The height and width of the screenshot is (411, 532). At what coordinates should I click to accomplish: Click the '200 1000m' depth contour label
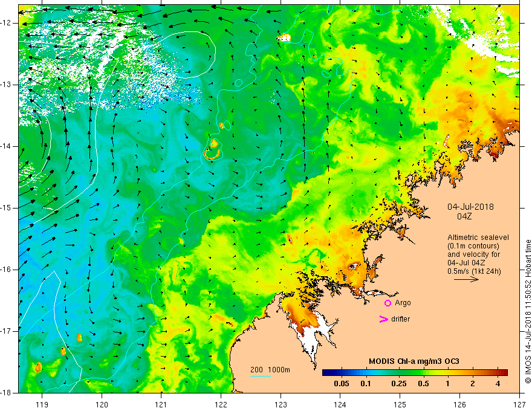[270, 370]
